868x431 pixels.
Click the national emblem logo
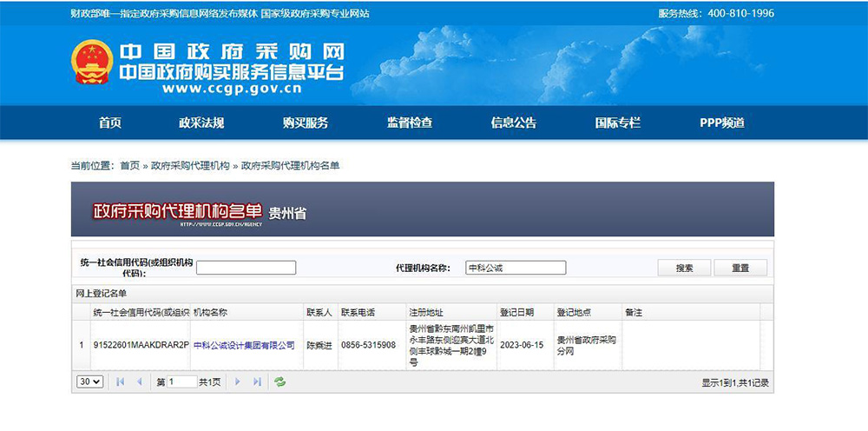pos(92,63)
